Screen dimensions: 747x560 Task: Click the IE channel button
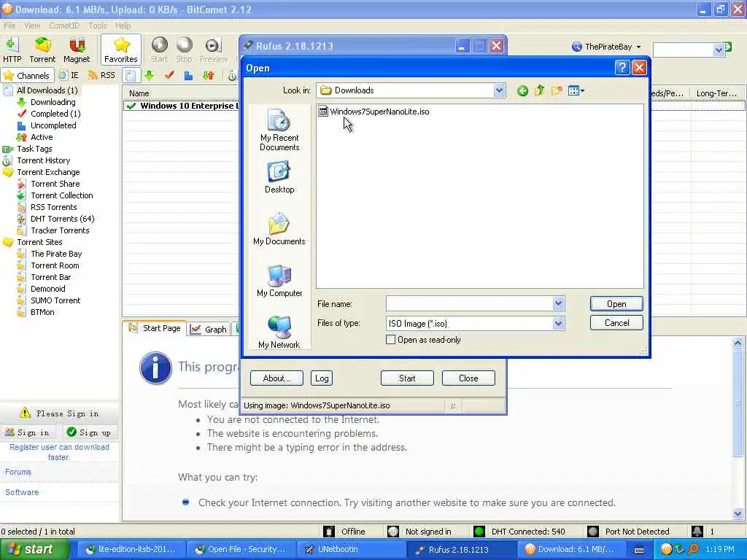click(69, 75)
